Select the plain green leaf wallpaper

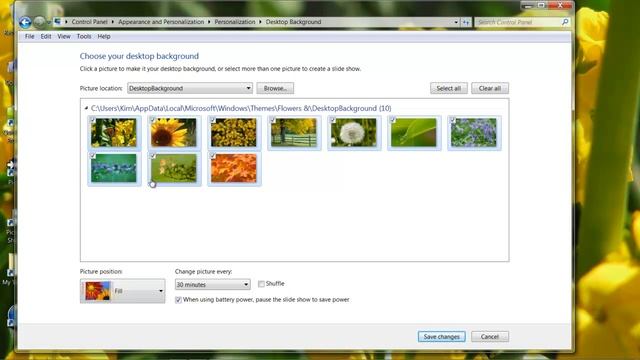pos(414,133)
